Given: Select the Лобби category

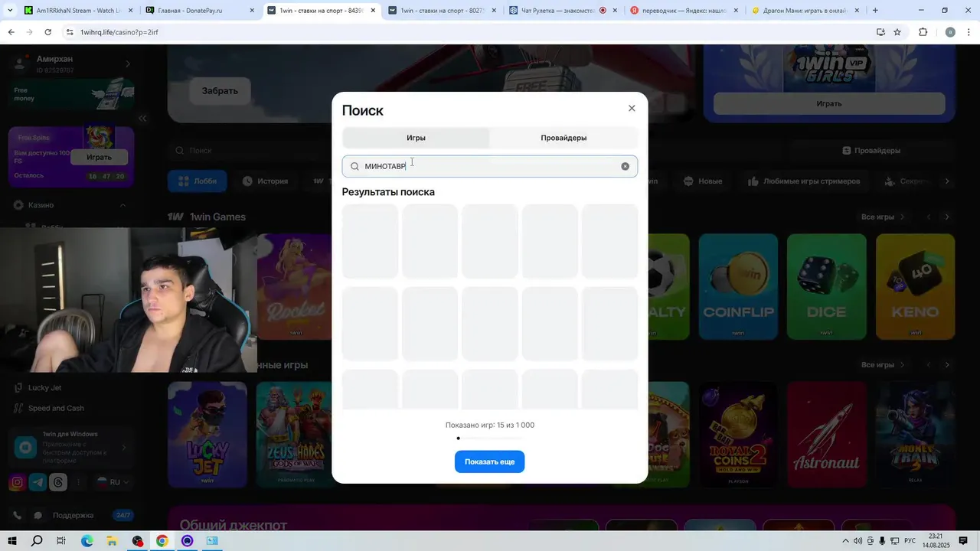Looking at the screenshot, I should point(198,181).
